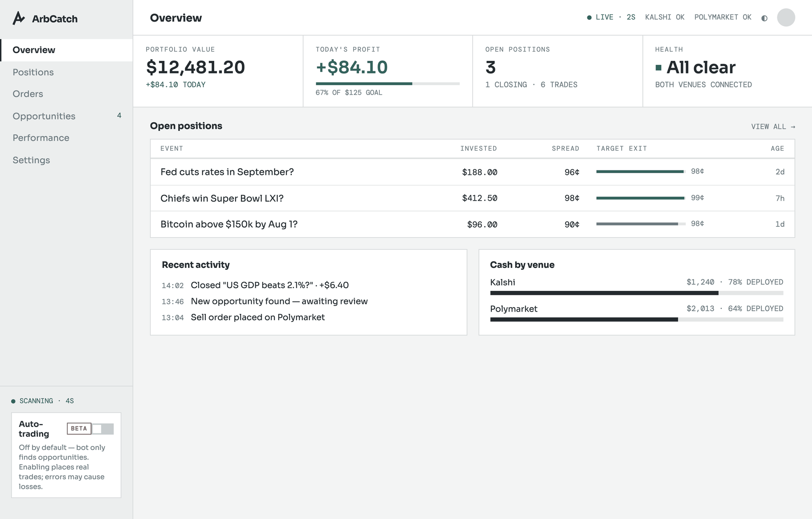Click the KALSHI OK status in header
Image resolution: width=812 pixels, height=519 pixels.
[x=664, y=17]
